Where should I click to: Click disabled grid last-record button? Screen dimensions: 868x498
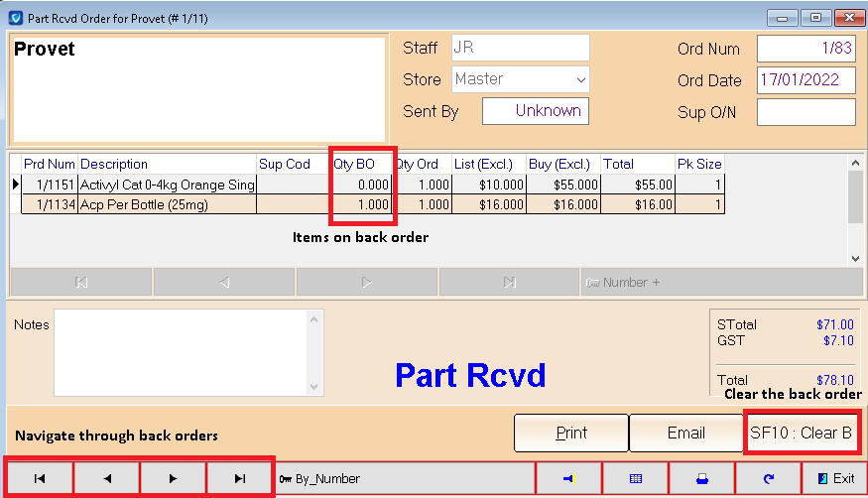[x=509, y=282]
